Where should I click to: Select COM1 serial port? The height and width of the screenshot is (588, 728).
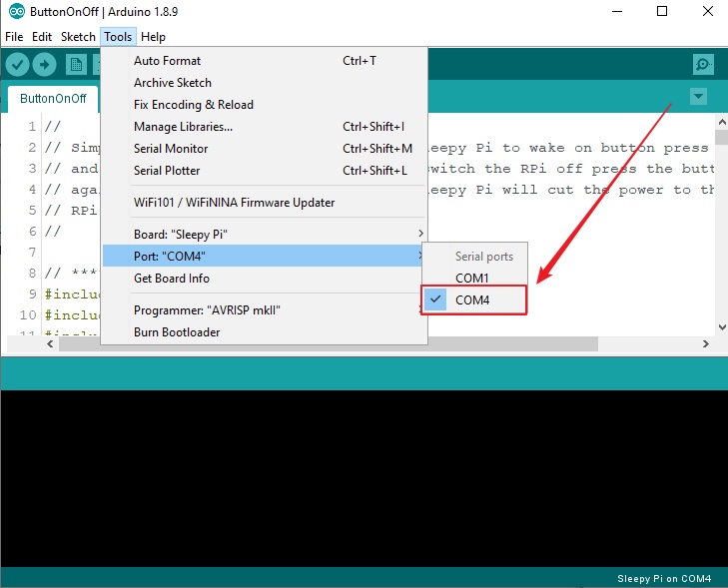coord(474,278)
